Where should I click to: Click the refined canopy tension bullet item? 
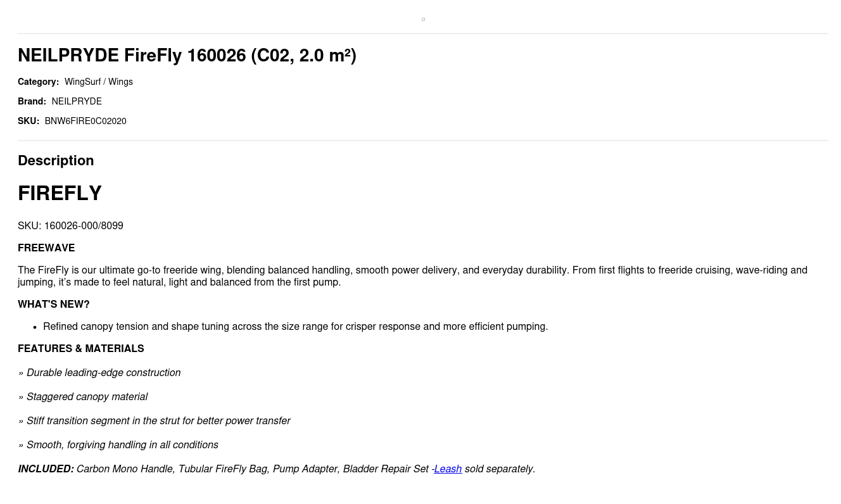click(x=295, y=327)
